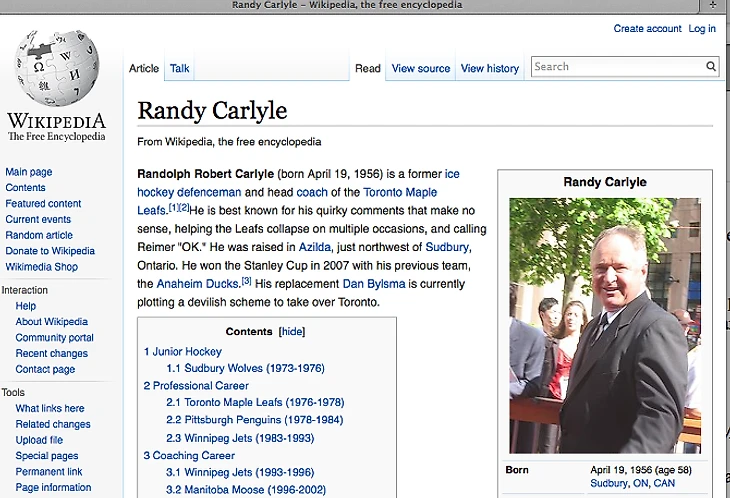The width and height of the screenshot is (730, 498).
Task: Click Create account link
Action: 647,28
